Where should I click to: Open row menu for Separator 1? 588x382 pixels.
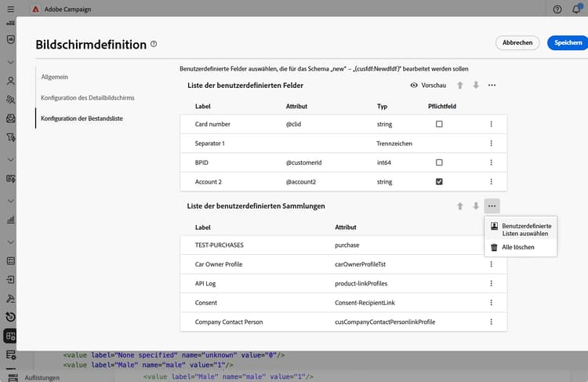tap(492, 144)
